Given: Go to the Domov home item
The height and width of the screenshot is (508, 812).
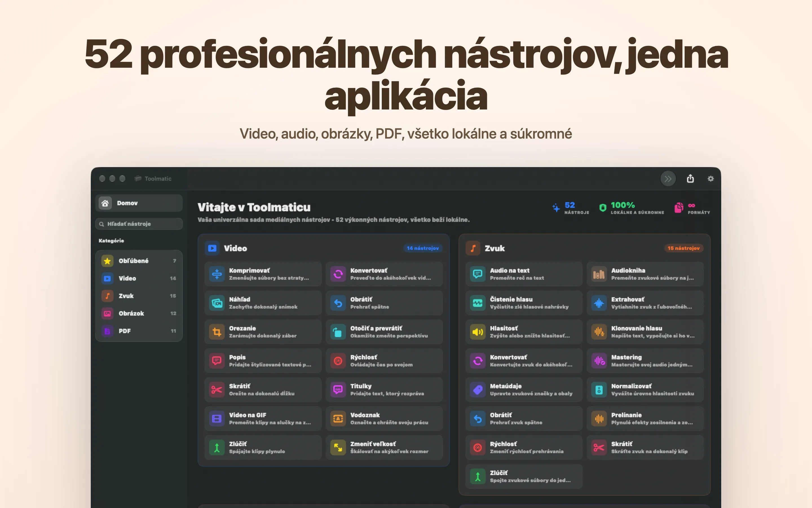Looking at the screenshot, I should point(139,203).
